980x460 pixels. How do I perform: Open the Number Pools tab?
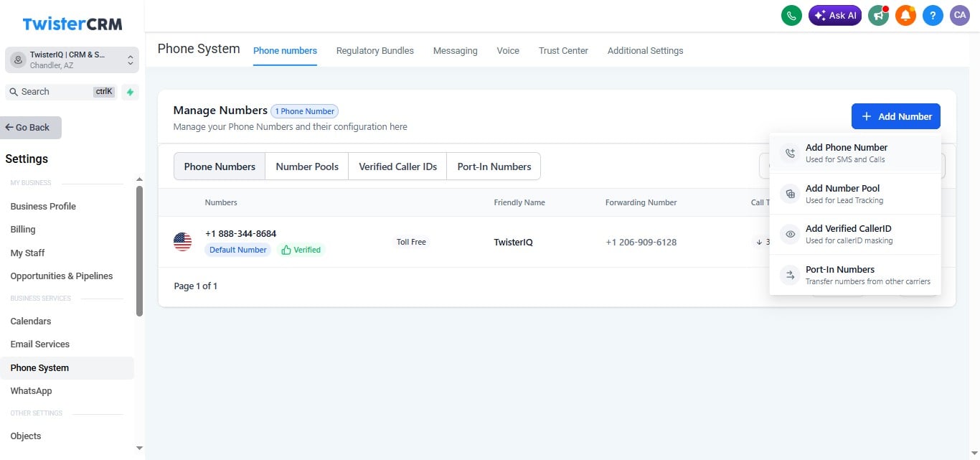[307, 166]
